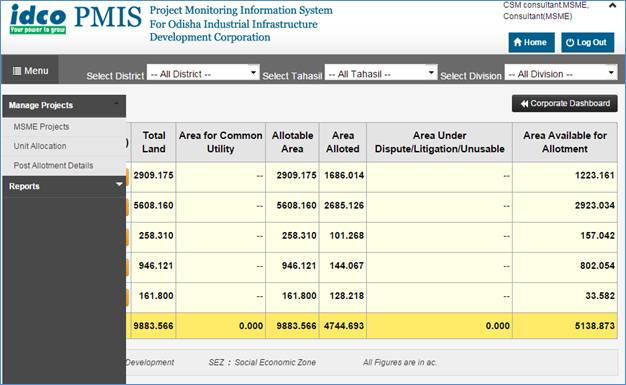Open the All District dropdown
626x385 pixels.
click(203, 73)
